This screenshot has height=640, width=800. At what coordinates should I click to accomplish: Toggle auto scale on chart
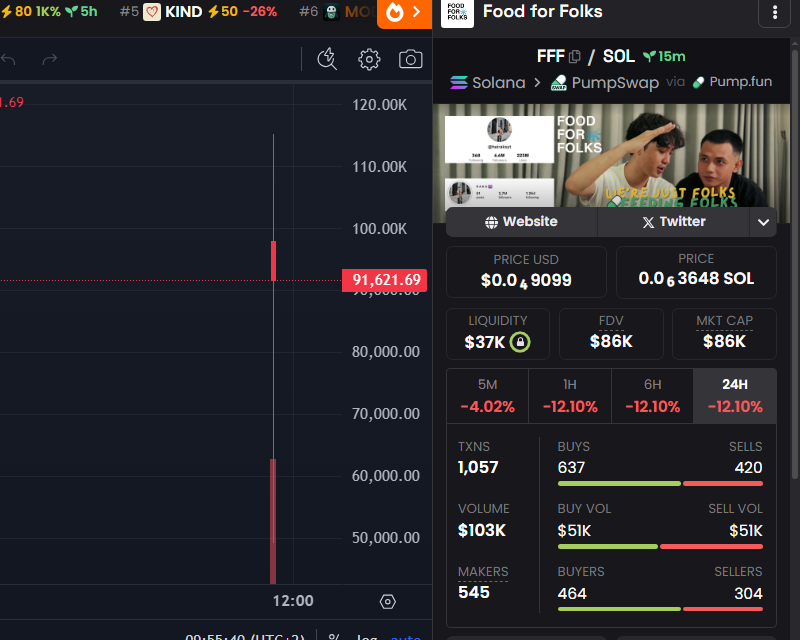pos(406,636)
